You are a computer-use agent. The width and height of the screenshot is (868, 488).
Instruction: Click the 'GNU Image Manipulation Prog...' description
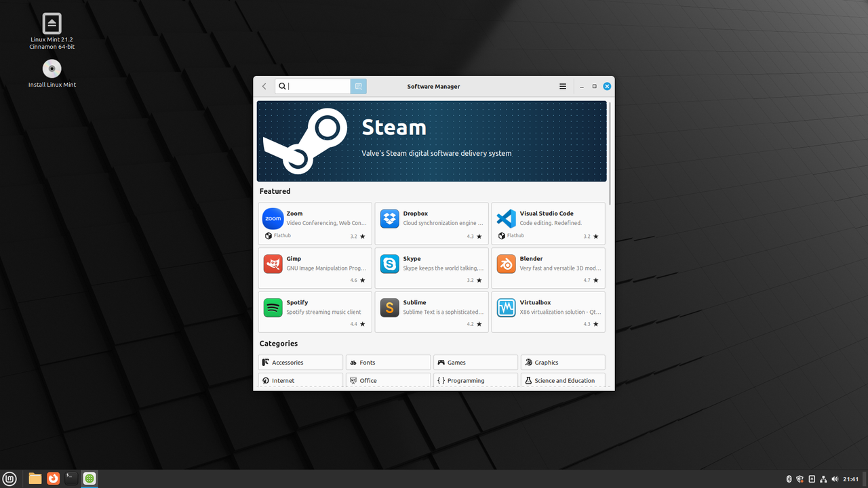[x=326, y=268]
